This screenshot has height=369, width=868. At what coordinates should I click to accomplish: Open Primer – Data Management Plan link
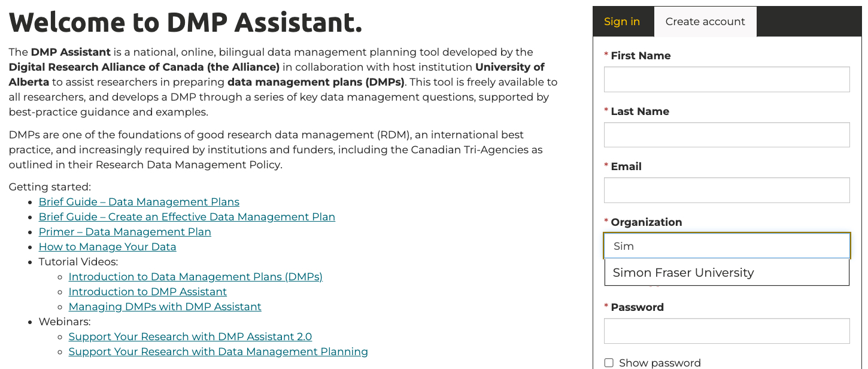click(125, 232)
